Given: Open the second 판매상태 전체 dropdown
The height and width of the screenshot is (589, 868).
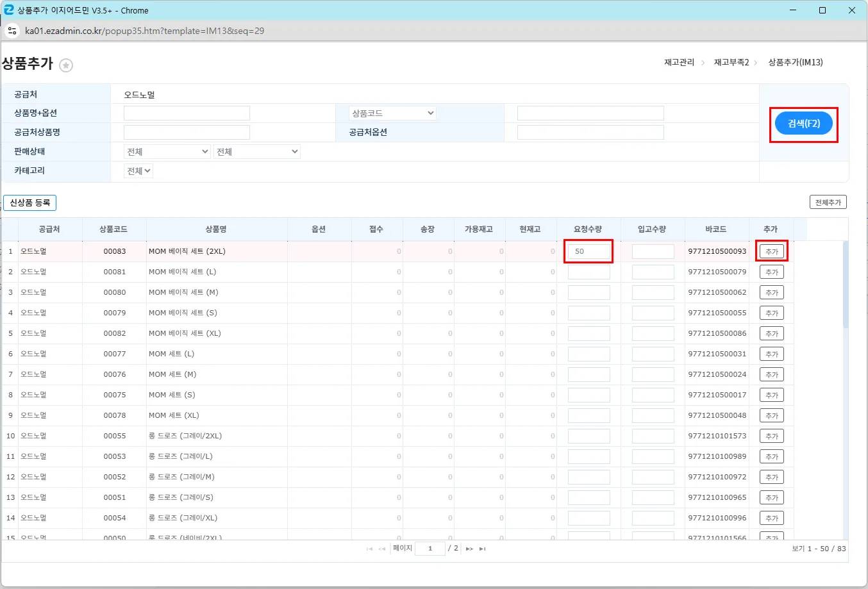Looking at the screenshot, I should (x=257, y=152).
